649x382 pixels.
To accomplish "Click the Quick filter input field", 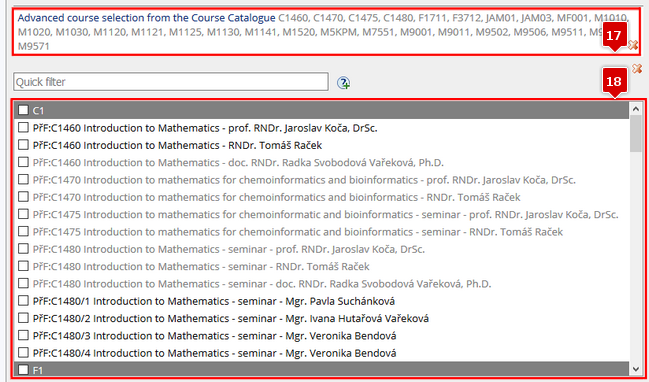I will pos(171,82).
